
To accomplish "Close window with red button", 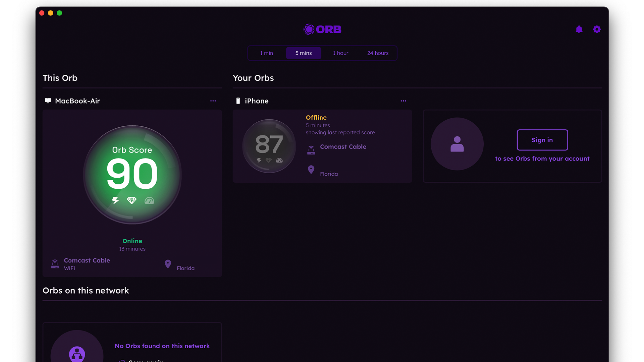I will (x=42, y=13).
